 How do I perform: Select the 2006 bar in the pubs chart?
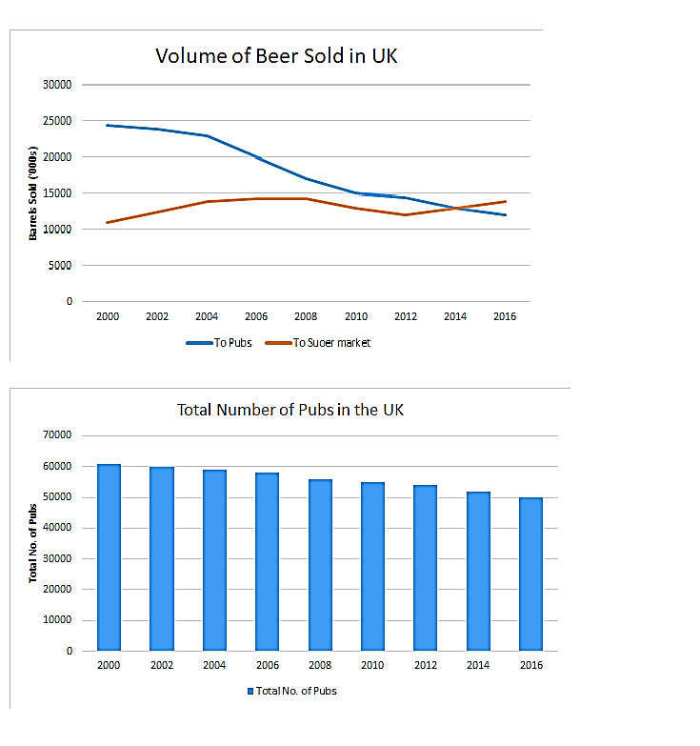[x=268, y=561]
